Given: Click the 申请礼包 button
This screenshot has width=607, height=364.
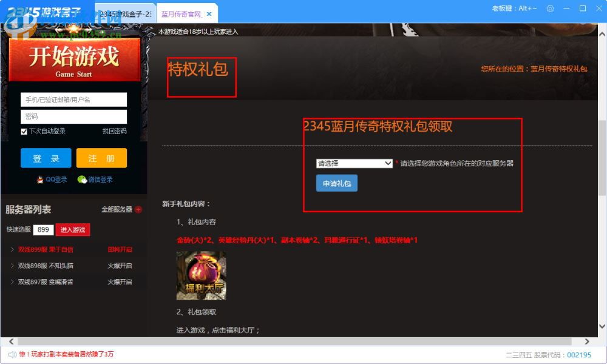Looking at the screenshot, I should click(336, 183).
